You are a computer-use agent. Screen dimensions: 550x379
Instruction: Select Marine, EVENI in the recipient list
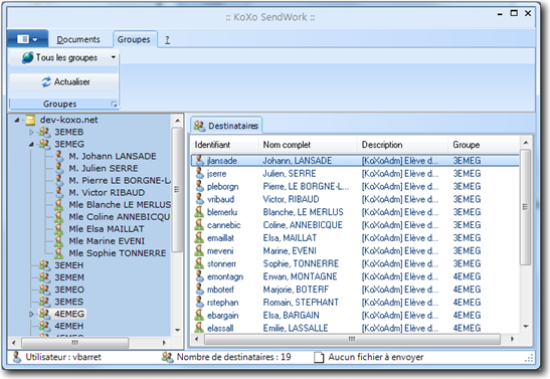coord(290,251)
